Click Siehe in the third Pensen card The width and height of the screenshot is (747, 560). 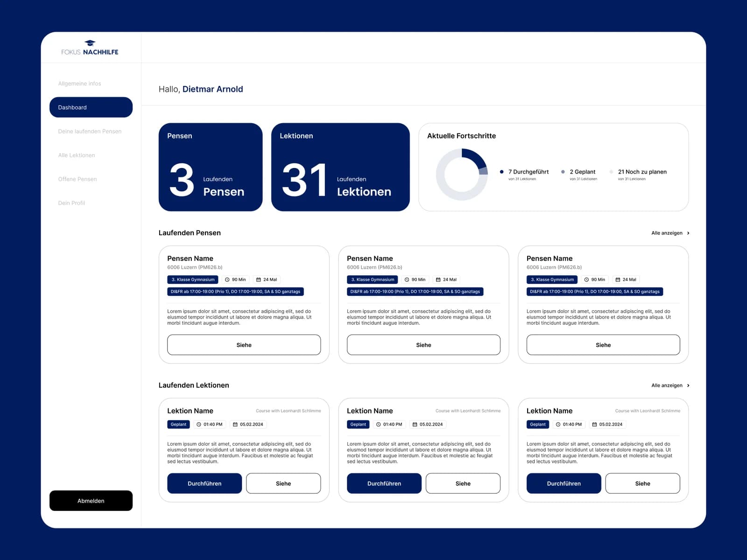coord(603,345)
